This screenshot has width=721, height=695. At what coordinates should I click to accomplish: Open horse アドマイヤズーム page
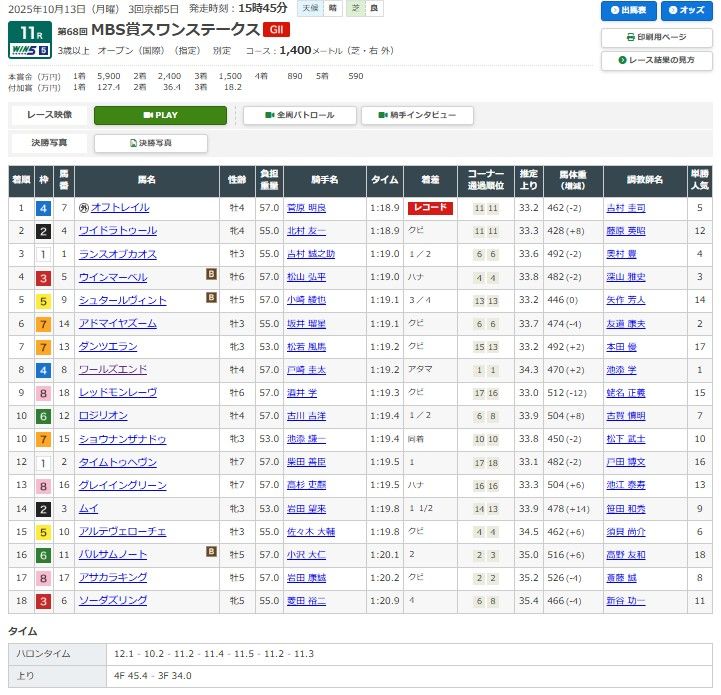point(118,324)
